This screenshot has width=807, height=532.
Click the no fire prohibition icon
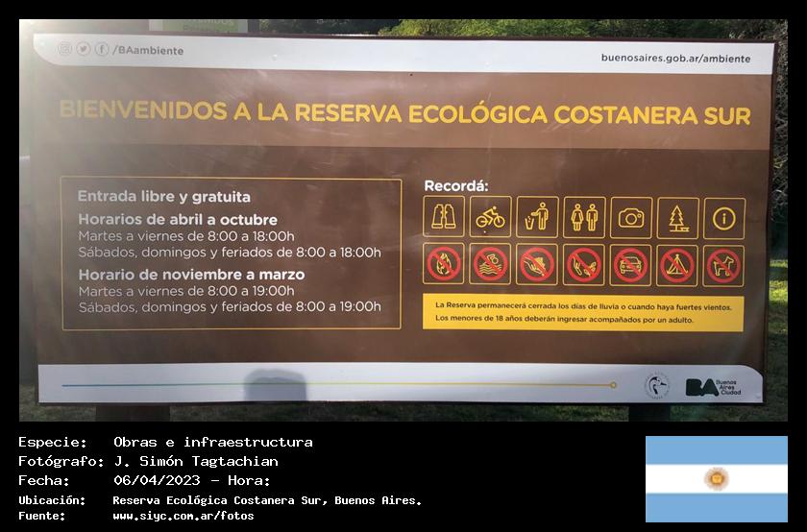[x=444, y=264]
